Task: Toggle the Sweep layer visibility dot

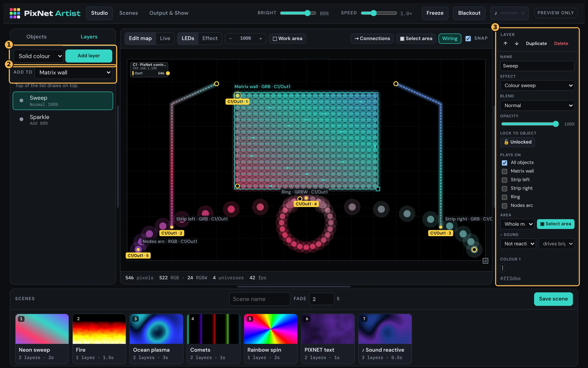Action: point(21,101)
